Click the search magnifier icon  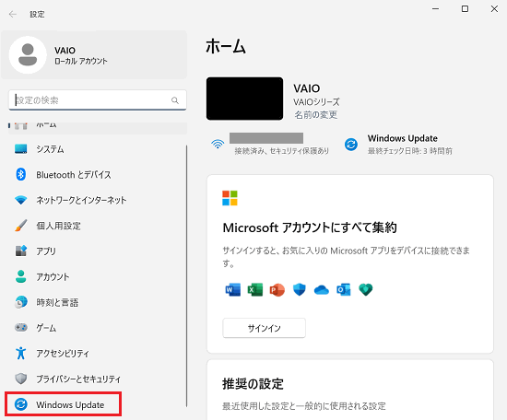(175, 100)
